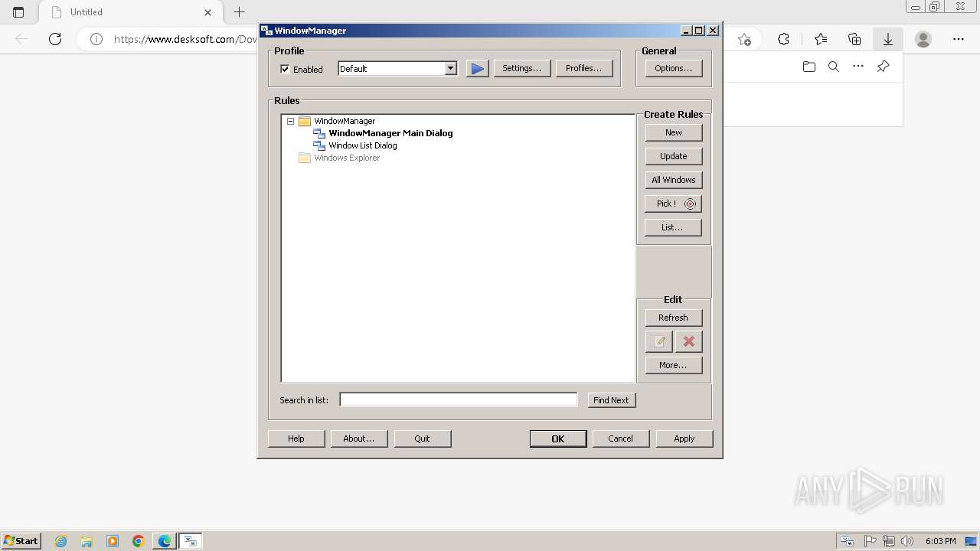Open general Options... button
The width and height of the screenshot is (980, 551).
pos(673,68)
